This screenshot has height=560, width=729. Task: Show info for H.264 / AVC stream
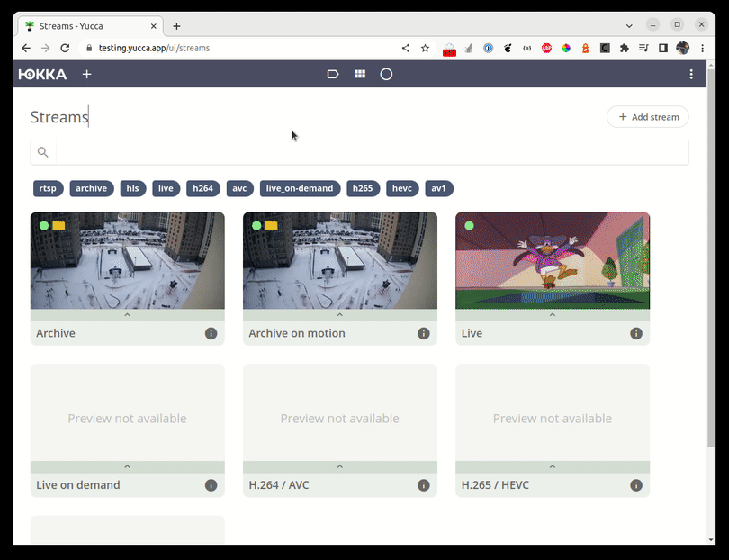[x=424, y=485]
